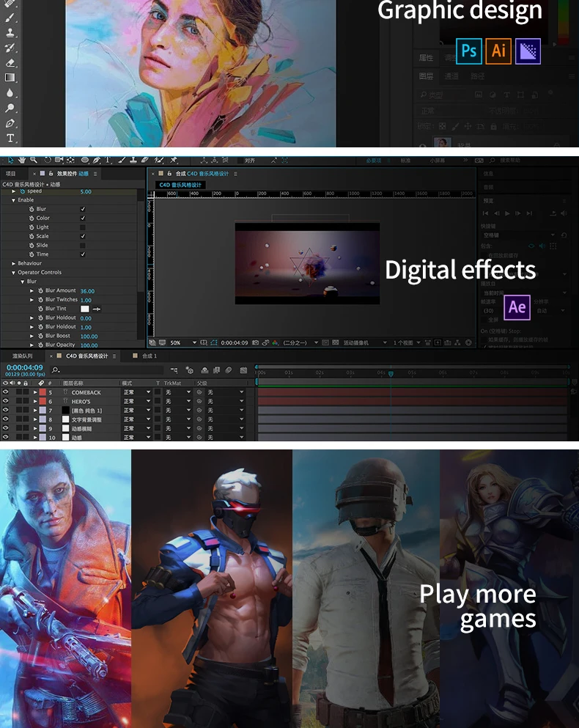Click the Blur Tint white color swatch

click(84, 309)
